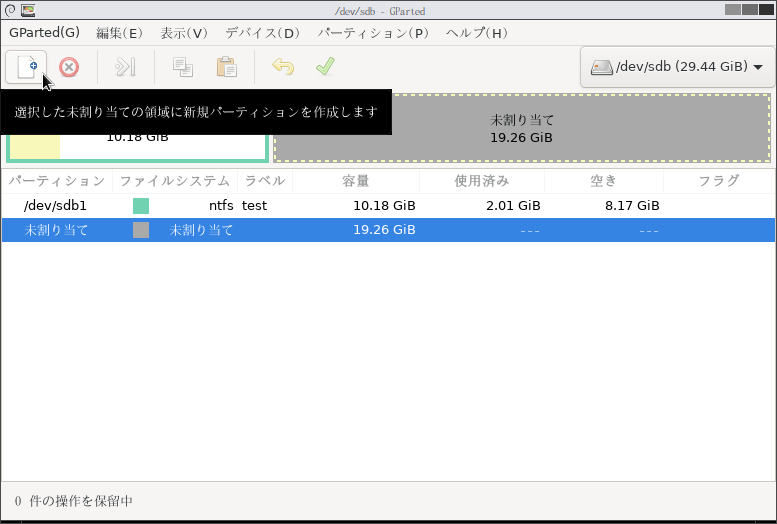Image resolution: width=777 pixels, height=524 pixels.
Task: Click the ファイルシステム column header
Action: 175,181
